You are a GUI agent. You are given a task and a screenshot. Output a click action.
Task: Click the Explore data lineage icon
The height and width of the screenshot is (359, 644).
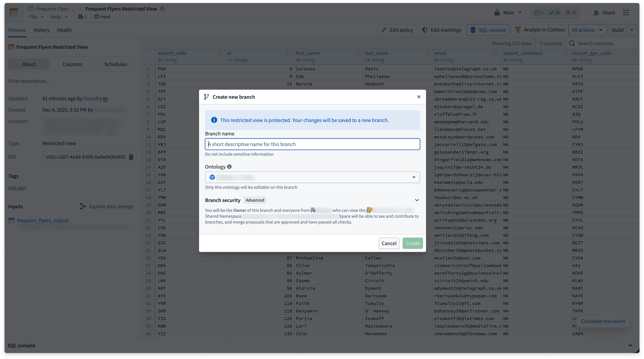(x=83, y=206)
